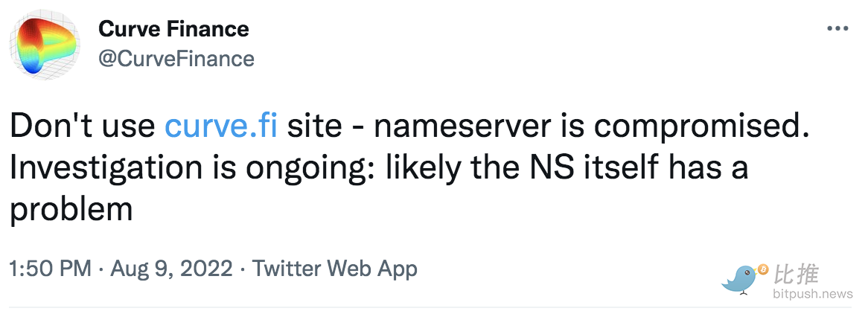This screenshot has width=868, height=314.
Task: Click the bitpush.news watermark text
Action: pos(813,293)
